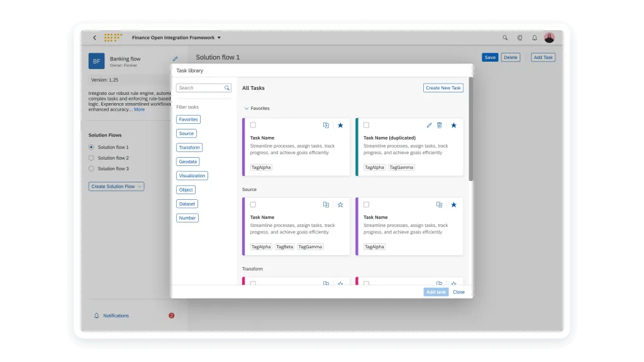
Task: Click the back arrow in header
Action: point(94,38)
